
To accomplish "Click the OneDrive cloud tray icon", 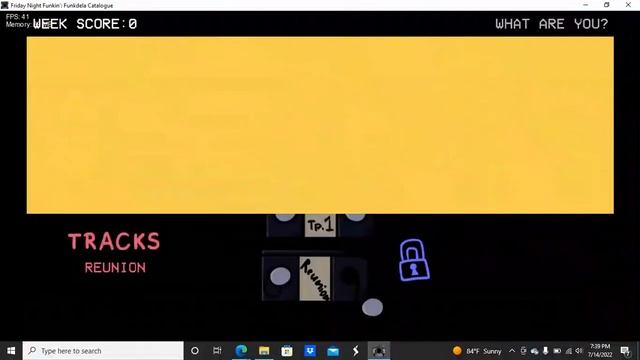I will click(x=534, y=351).
